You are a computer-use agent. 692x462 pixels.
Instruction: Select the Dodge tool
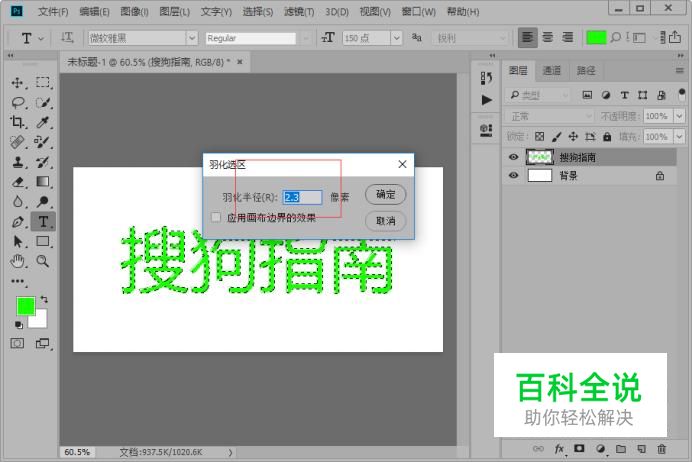(43, 202)
